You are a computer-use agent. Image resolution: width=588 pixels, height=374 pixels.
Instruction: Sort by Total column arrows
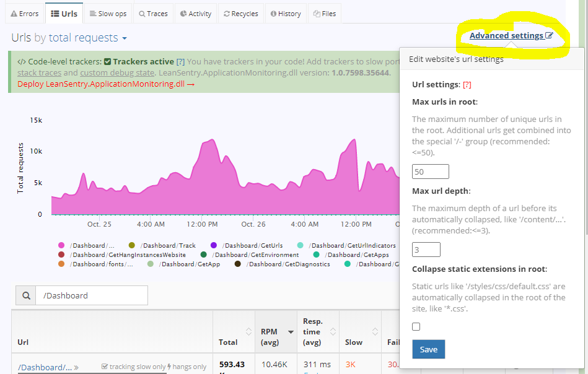[x=248, y=331]
